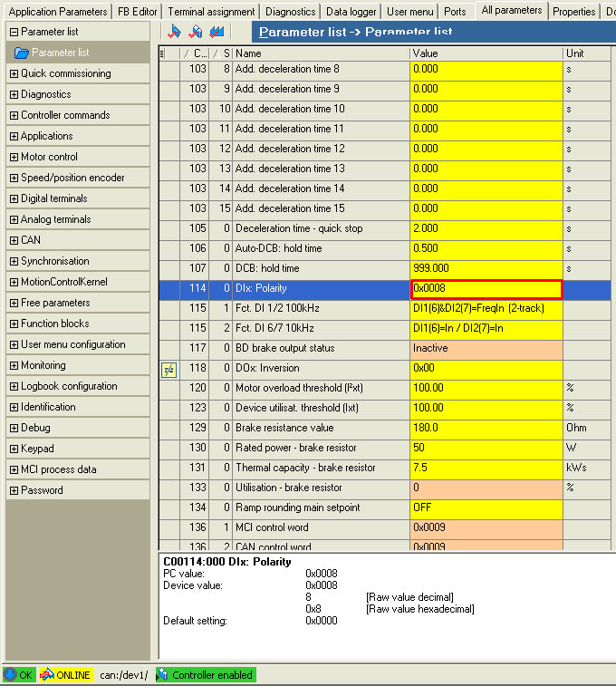
Task: Click the Value column header
Action: point(486,53)
